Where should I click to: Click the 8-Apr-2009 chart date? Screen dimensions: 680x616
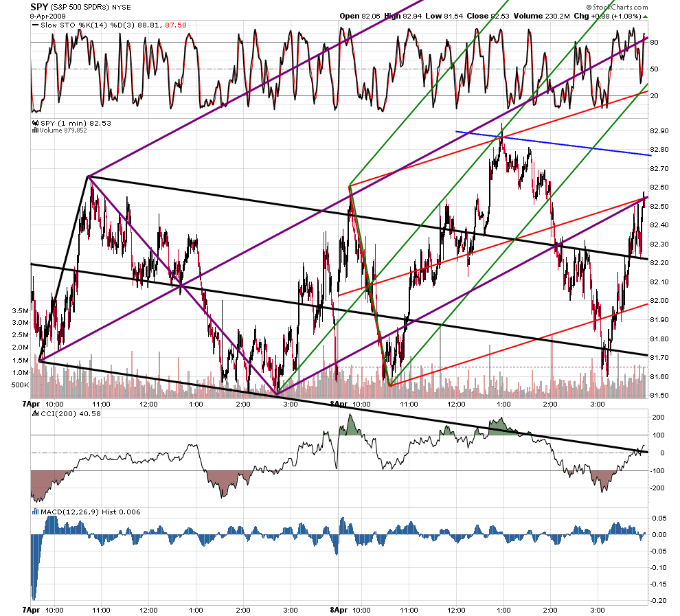click(47, 16)
